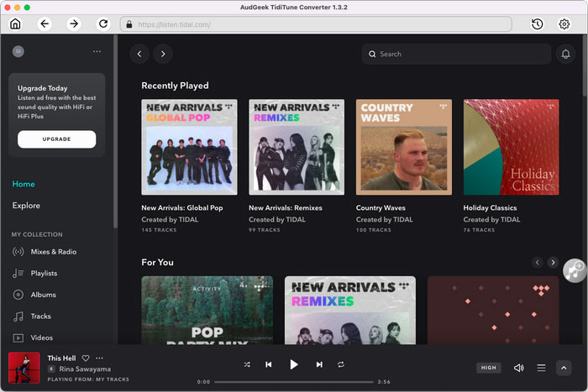Open Tracks in My Collection

[x=41, y=316]
